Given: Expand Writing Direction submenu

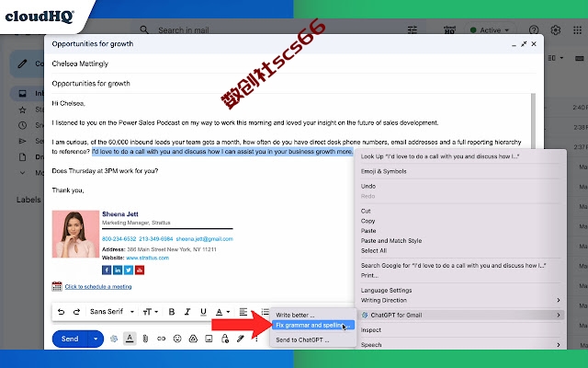Looking at the screenshot, I should [x=461, y=301].
